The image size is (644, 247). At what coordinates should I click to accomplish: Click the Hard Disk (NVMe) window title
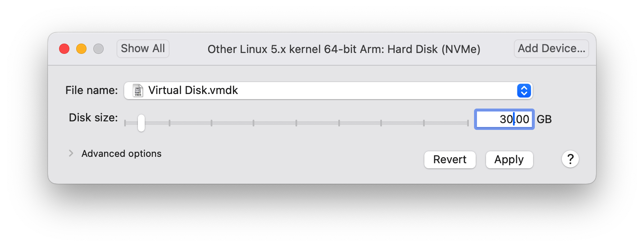(x=434, y=50)
